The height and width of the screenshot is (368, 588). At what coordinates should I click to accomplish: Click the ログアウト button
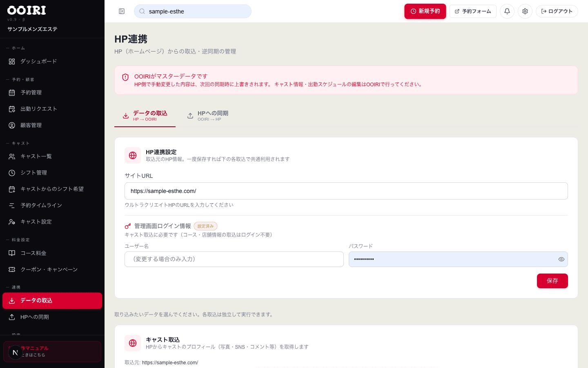[557, 11]
